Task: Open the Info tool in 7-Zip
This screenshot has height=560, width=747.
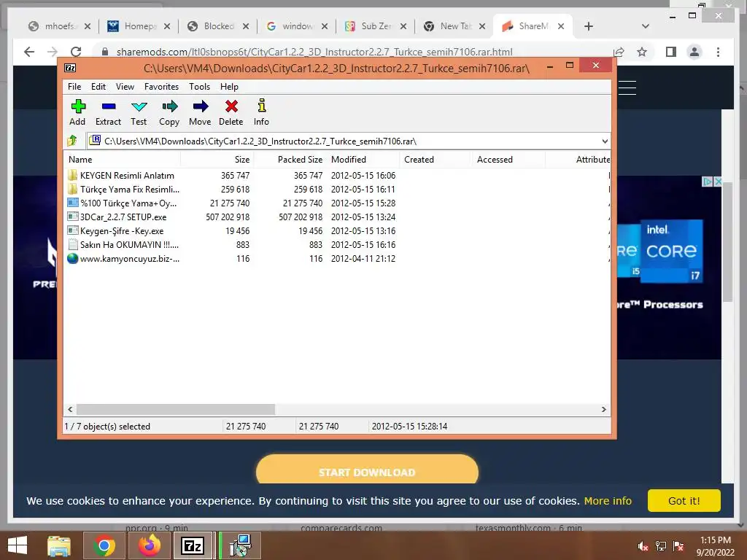Action: 262,105
